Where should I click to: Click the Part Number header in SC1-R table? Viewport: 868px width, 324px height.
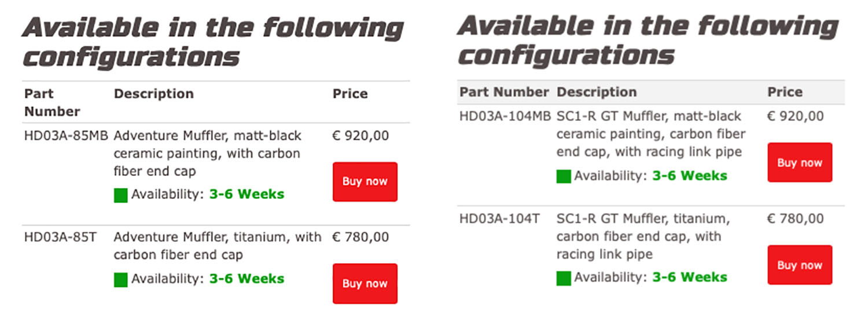504,92
